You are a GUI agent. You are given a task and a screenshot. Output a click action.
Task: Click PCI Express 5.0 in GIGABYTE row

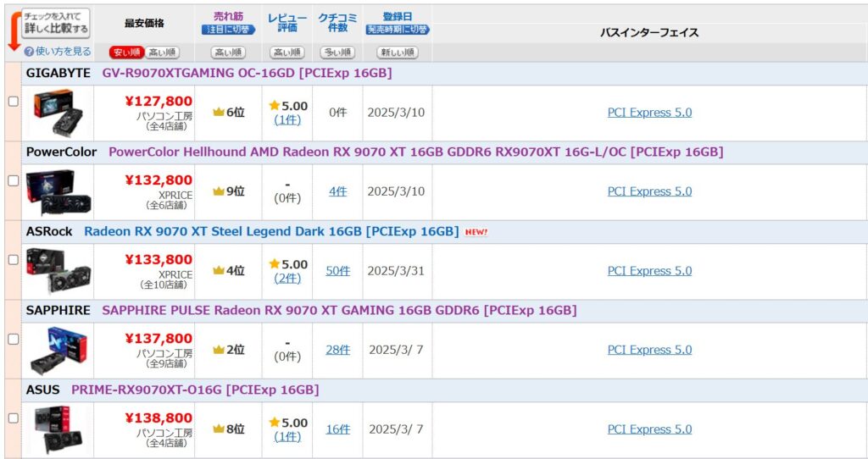point(649,113)
